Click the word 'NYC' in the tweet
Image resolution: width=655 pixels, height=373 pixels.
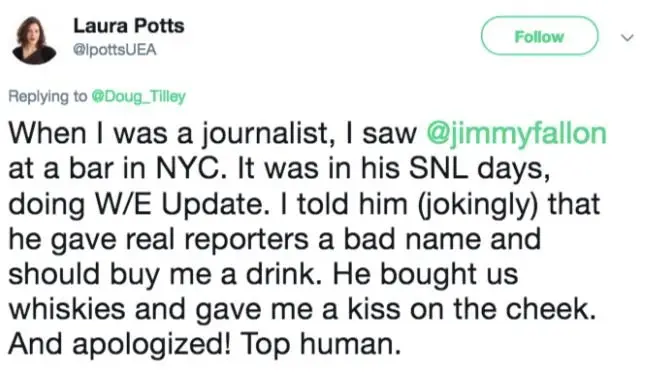point(187,168)
